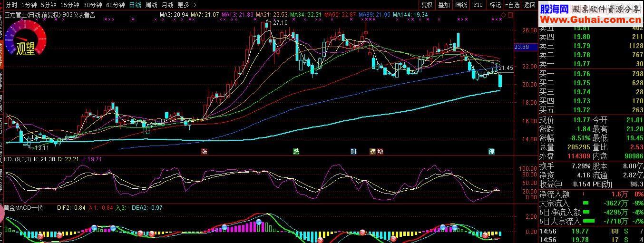Select the 30分钟 period tab
Viewport: 644px width, 243px height.
click(x=92, y=5)
